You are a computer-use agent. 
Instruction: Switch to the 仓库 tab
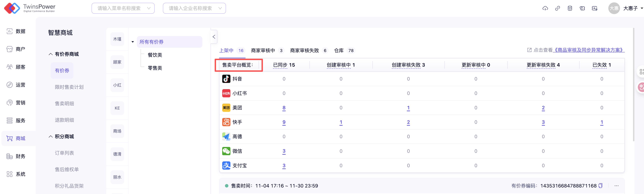click(339, 51)
